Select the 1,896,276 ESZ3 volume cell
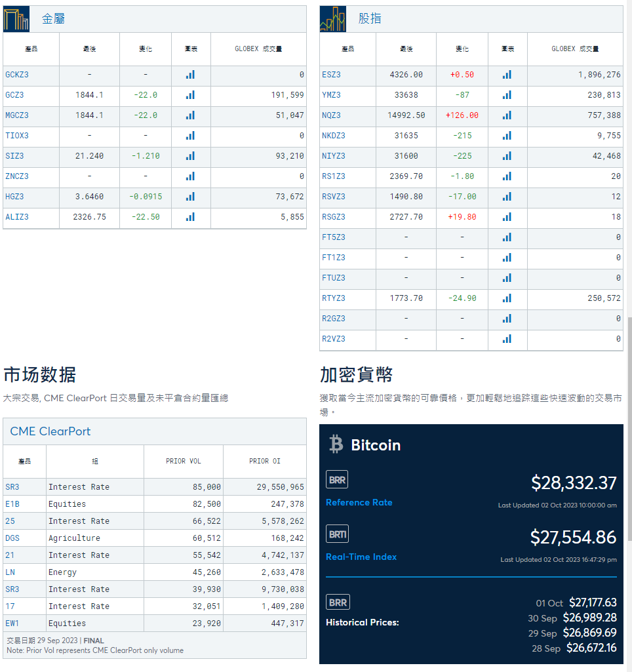Image resolution: width=632 pixels, height=672 pixels. 599,75
